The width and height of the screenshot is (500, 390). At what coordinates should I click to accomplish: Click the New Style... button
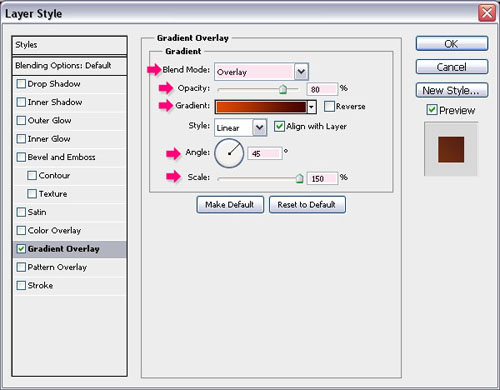[452, 90]
